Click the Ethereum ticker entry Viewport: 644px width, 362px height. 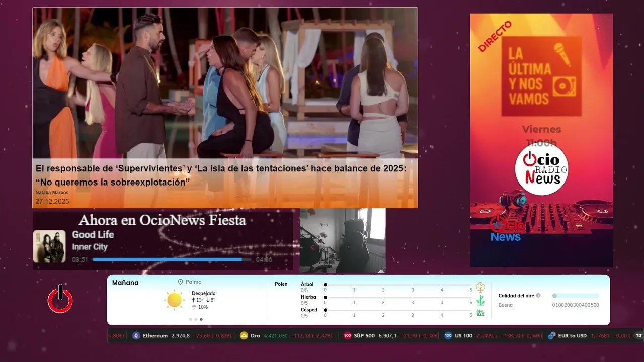[182, 336]
